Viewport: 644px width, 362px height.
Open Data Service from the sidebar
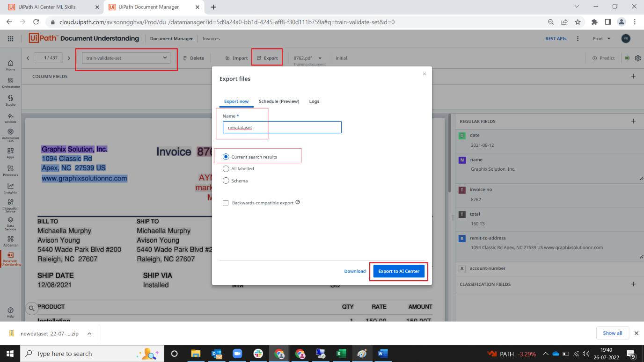10,224
